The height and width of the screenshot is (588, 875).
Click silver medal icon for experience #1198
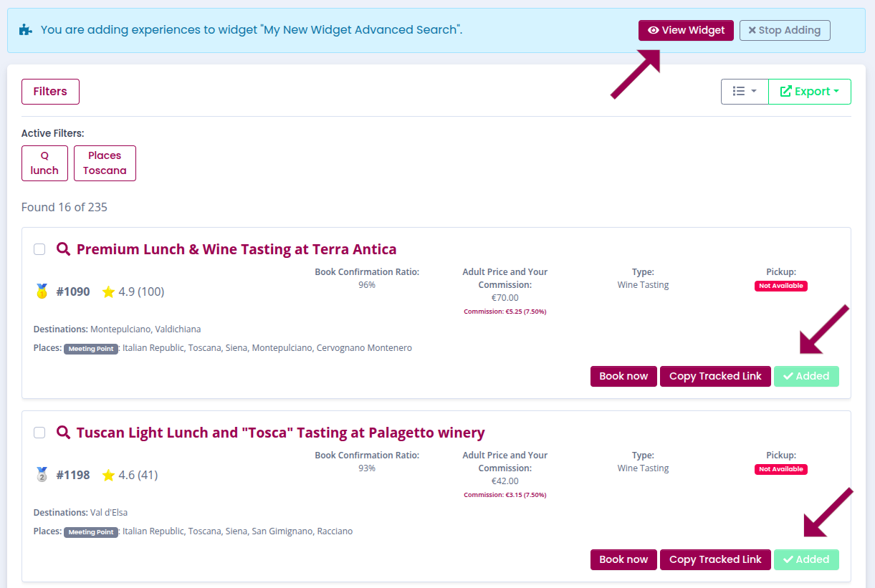pyautogui.click(x=42, y=475)
